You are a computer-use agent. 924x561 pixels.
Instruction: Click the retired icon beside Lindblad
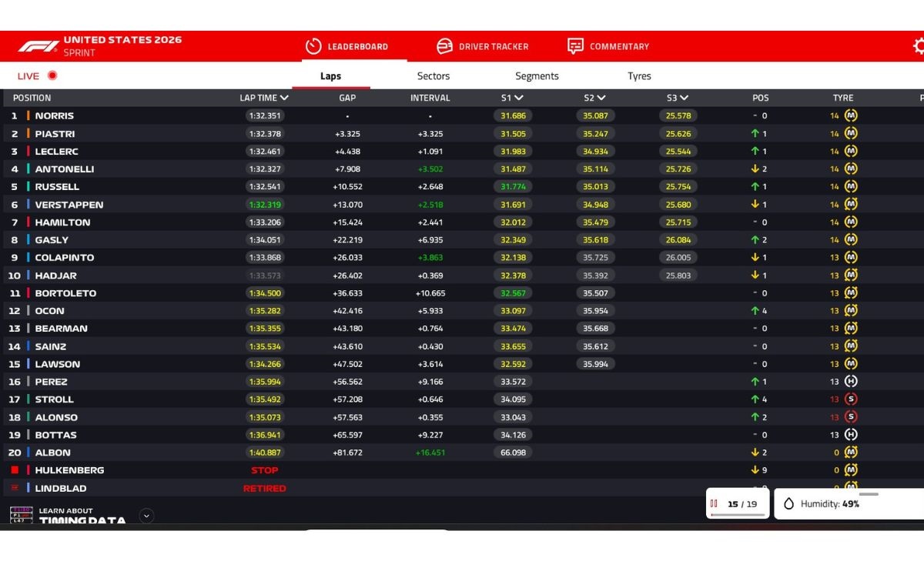click(14, 488)
